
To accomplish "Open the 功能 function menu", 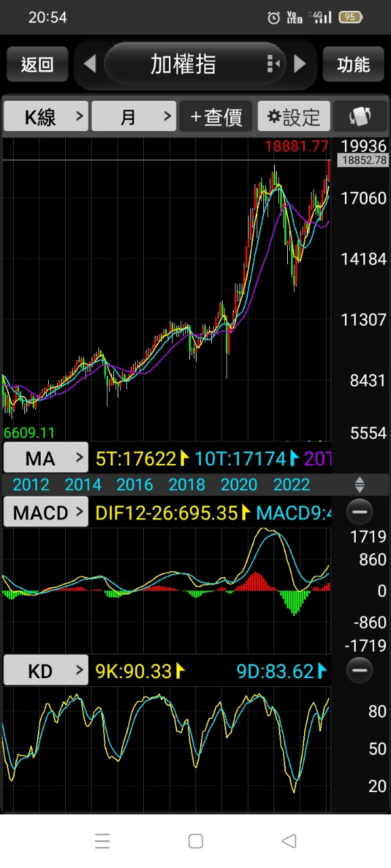I will (354, 64).
